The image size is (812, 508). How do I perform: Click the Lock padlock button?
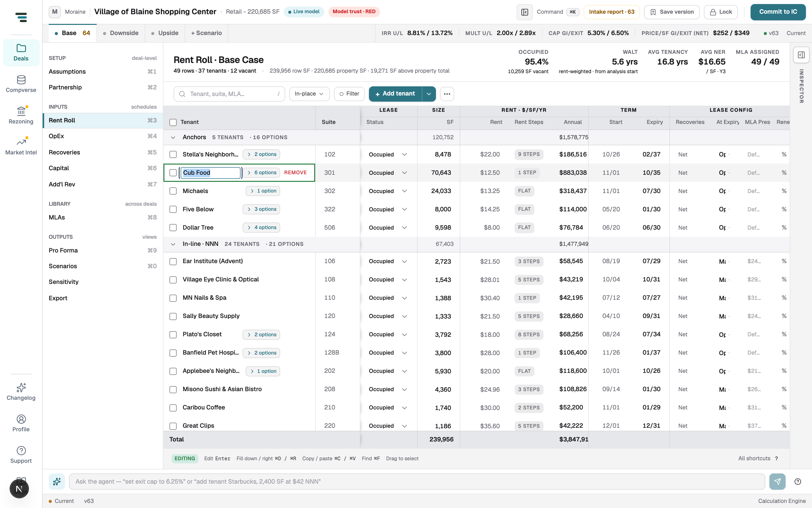click(720, 12)
